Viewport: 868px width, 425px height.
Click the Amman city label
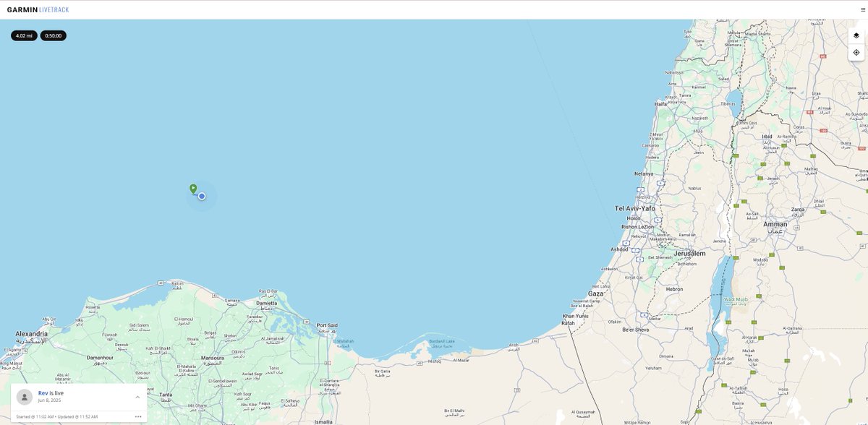coord(775,224)
